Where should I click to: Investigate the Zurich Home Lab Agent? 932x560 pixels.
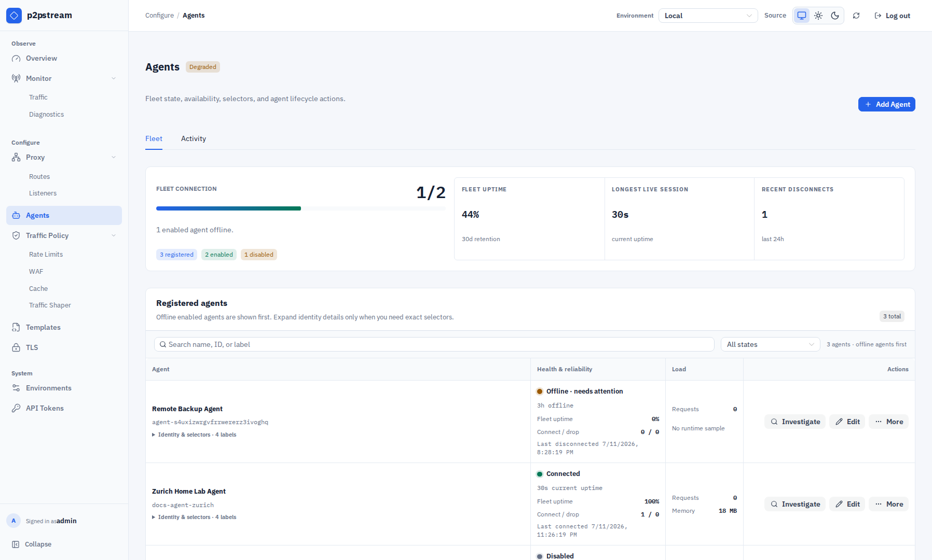(x=795, y=504)
